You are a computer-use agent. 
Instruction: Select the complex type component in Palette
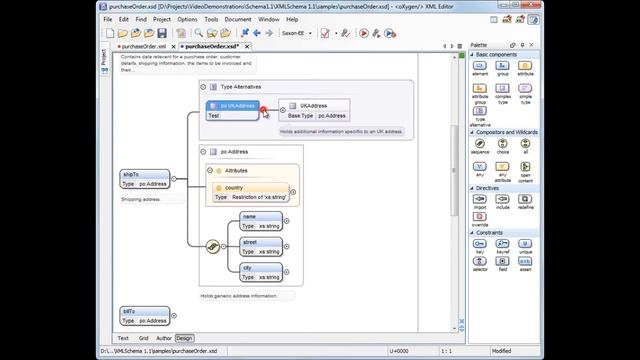tap(502, 93)
